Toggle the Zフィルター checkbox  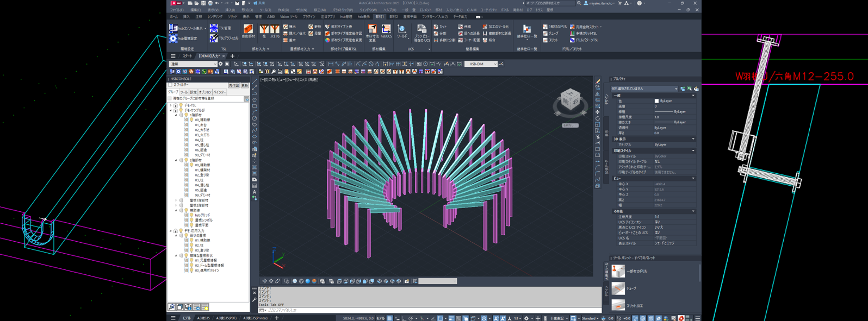tap(170, 85)
